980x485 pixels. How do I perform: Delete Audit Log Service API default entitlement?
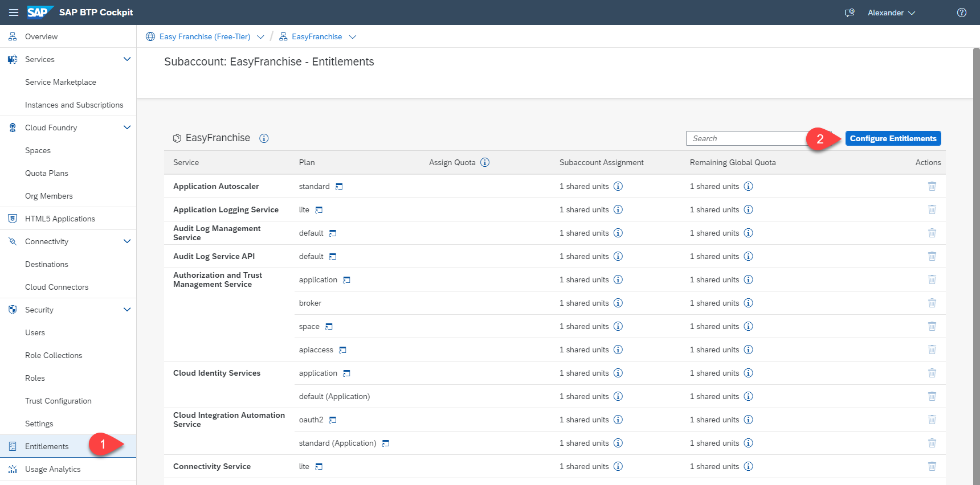point(932,256)
